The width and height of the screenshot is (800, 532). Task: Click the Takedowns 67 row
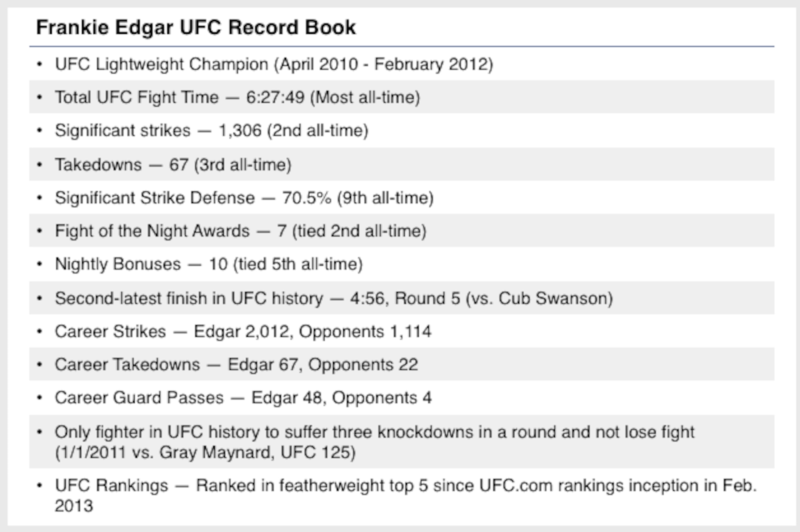click(402, 164)
